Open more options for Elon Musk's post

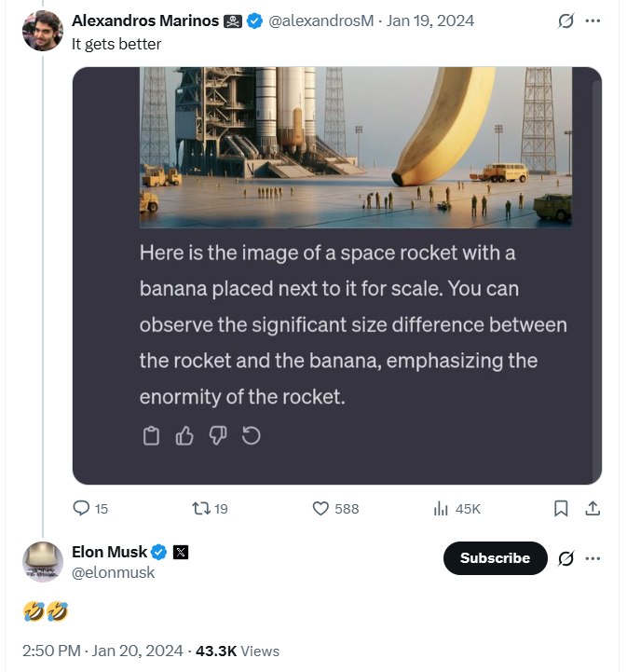[x=593, y=558]
